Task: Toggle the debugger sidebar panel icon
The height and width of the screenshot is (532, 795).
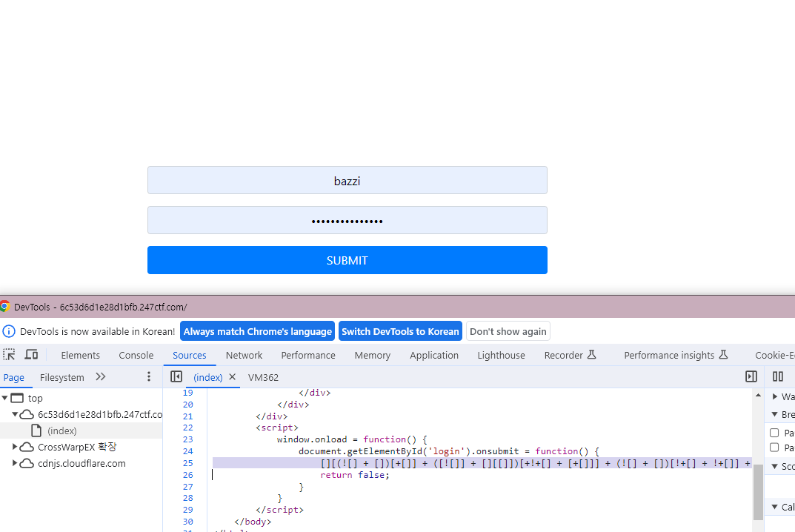Action: [x=751, y=376]
